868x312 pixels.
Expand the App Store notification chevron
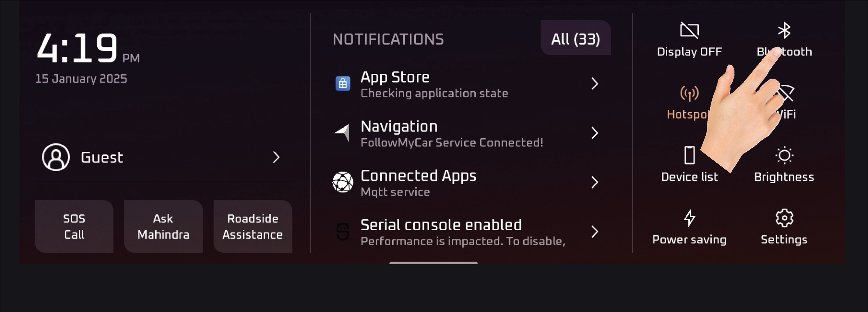[594, 84]
